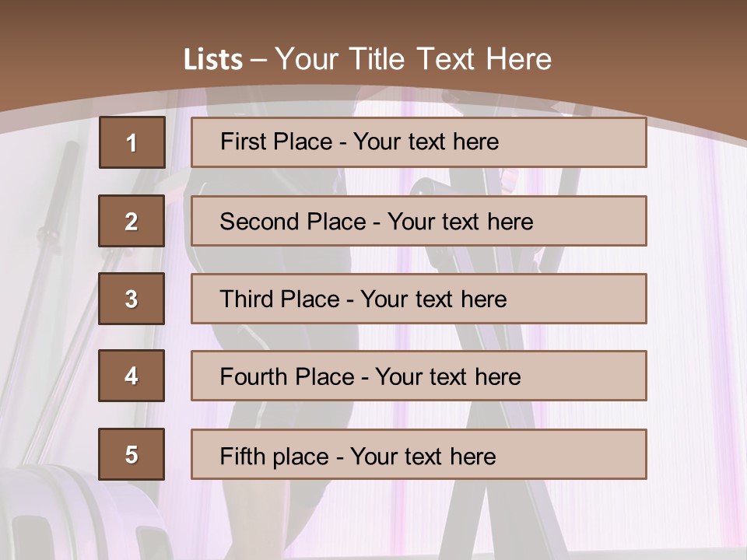Pick the number 4 square
The width and height of the screenshot is (747, 560).
pyautogui.click(x=132, y=376)
